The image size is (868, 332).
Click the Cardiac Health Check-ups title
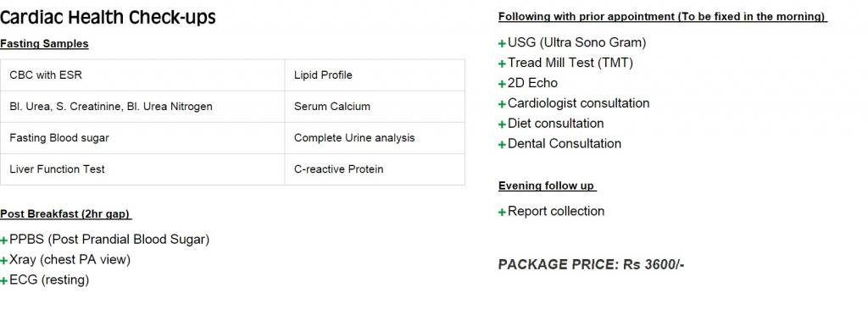pos(108,18)
